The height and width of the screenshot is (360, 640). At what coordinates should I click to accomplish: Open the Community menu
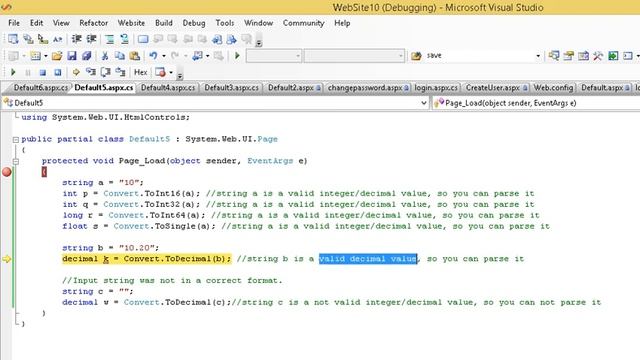tap(303, 23)
